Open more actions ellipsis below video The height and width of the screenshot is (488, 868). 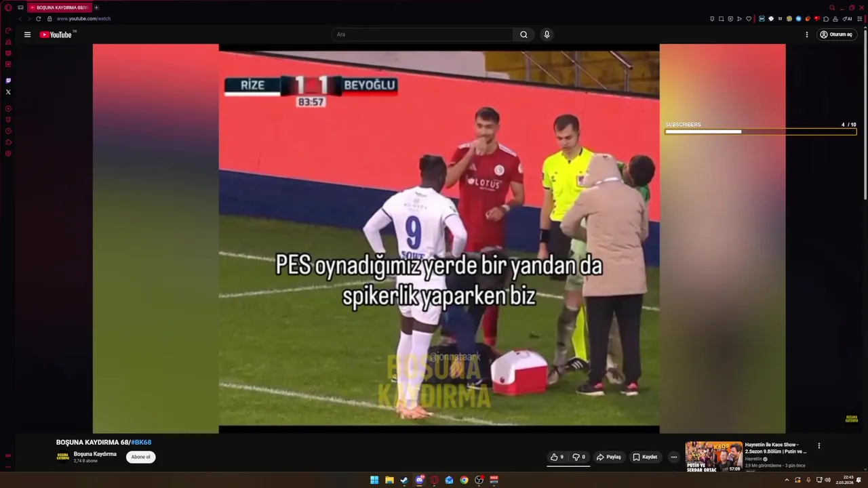(x=674, y=457)
